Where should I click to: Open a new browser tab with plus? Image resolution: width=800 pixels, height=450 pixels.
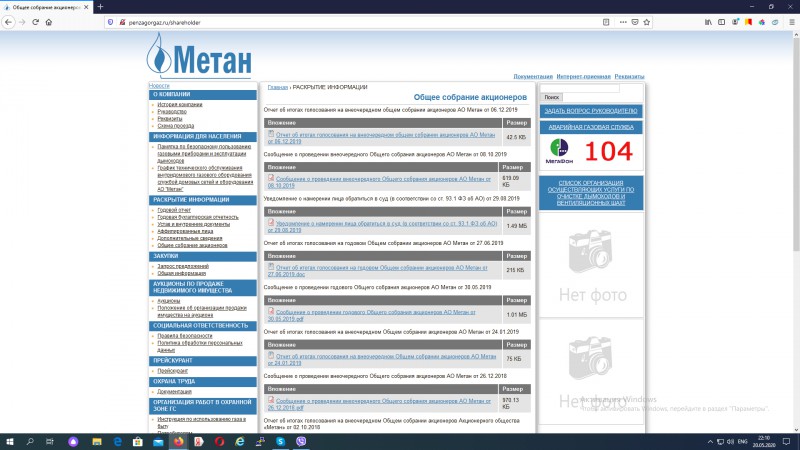100,7
